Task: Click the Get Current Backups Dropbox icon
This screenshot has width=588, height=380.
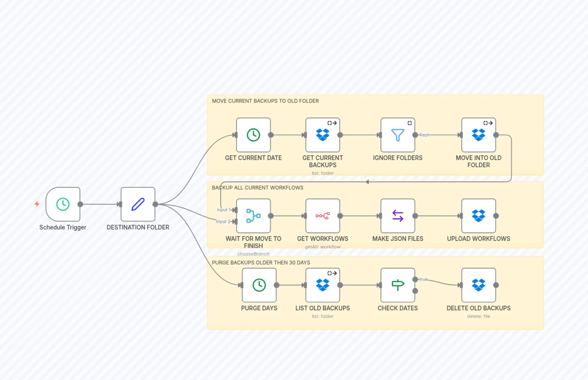Action: pos(323,135)
